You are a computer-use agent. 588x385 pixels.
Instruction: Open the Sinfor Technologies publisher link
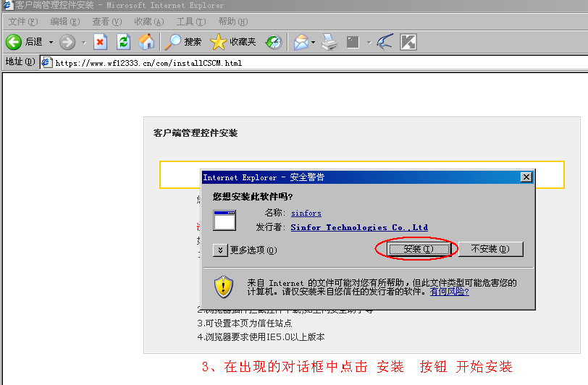pyautogui.click(x=358, y=227)
